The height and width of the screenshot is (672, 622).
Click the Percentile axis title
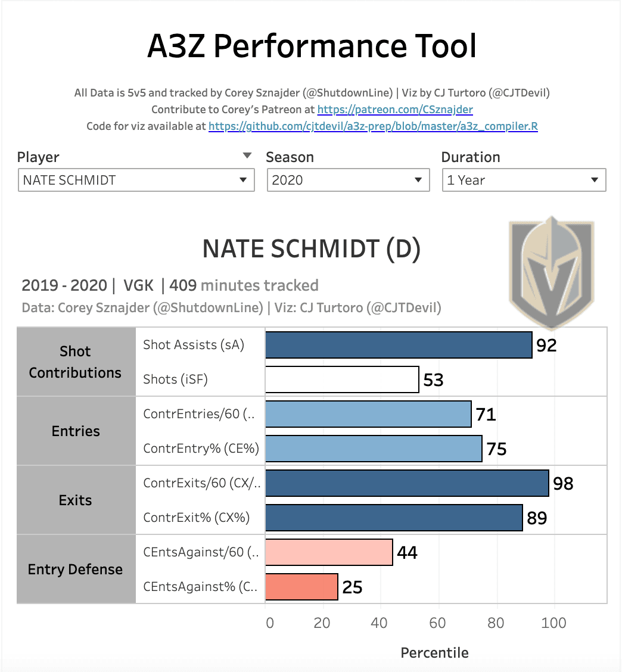pos(434,652)
